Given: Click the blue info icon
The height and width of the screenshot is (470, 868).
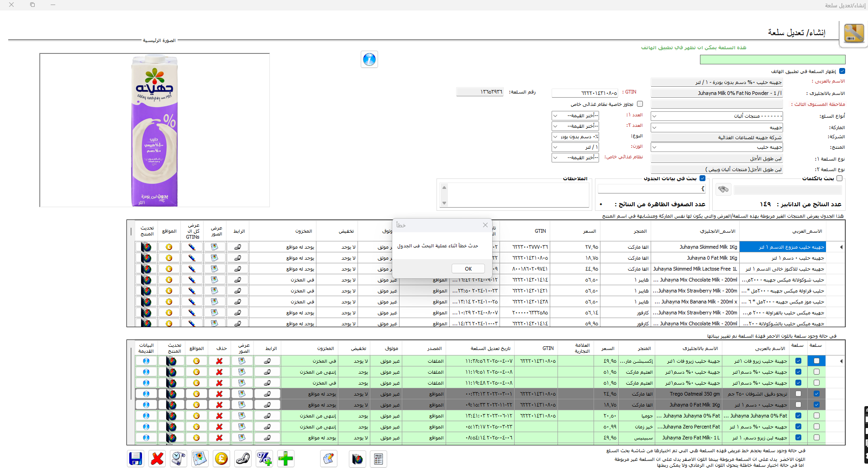Looking at the screenshot, I should coord(369,59).
